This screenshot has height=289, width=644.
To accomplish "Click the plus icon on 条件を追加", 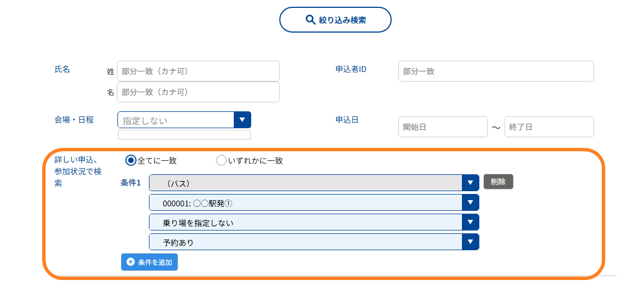I will click(130, 262).
